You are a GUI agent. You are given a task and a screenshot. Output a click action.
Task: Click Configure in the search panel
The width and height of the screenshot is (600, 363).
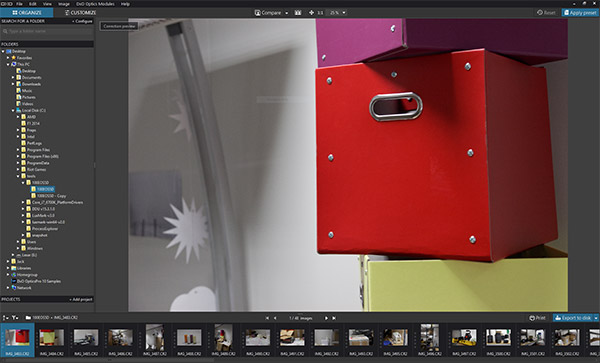pyautogui.click(x=82, y=21)
